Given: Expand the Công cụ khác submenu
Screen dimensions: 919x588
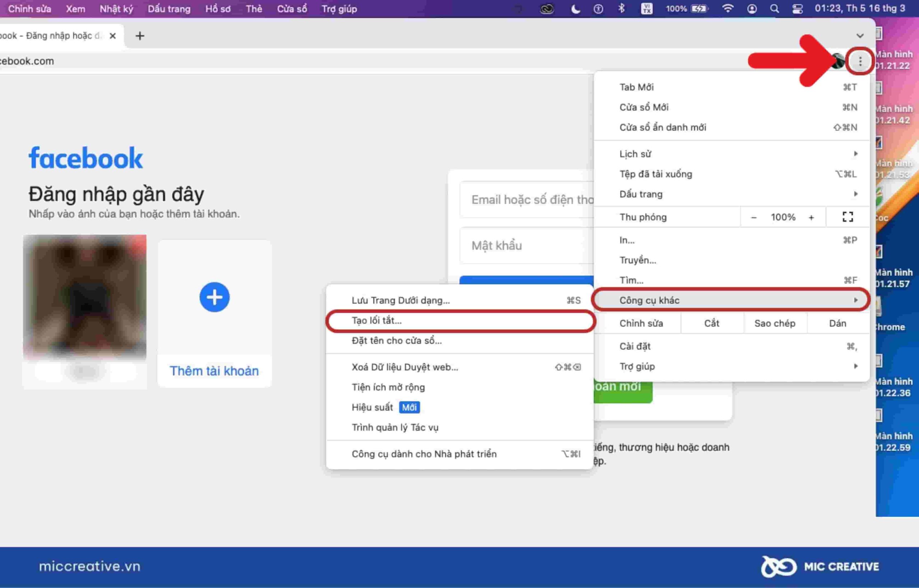Looking at the screenshot, I should (x=732, y=300).
